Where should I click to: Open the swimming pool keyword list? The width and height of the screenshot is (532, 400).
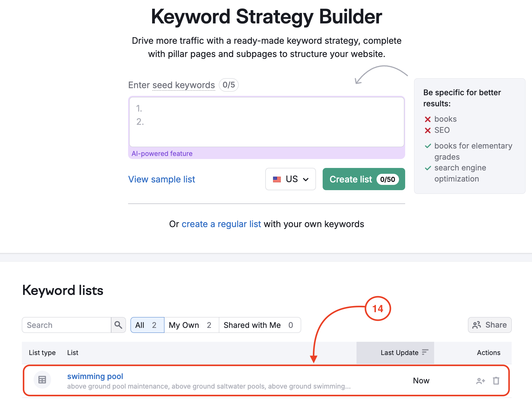pos(95,376)
